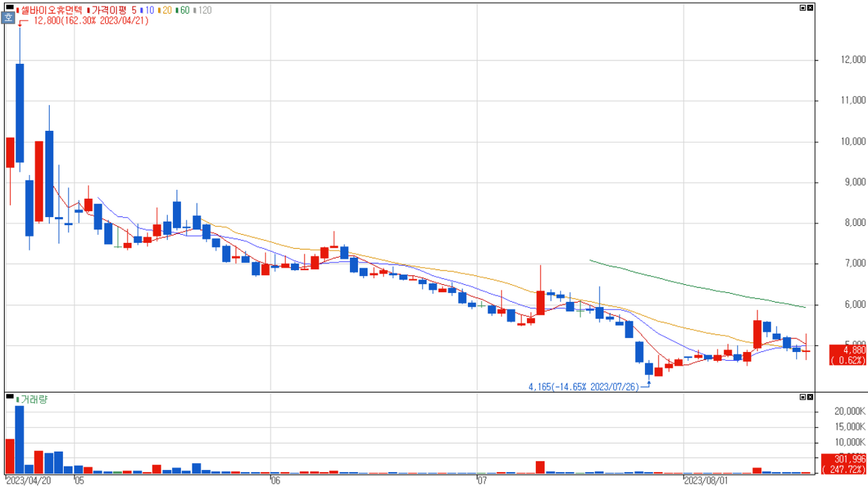Viewport: 868px width, 487px height.
Task: Close the 거래량 volume panel
Action: 810,397
